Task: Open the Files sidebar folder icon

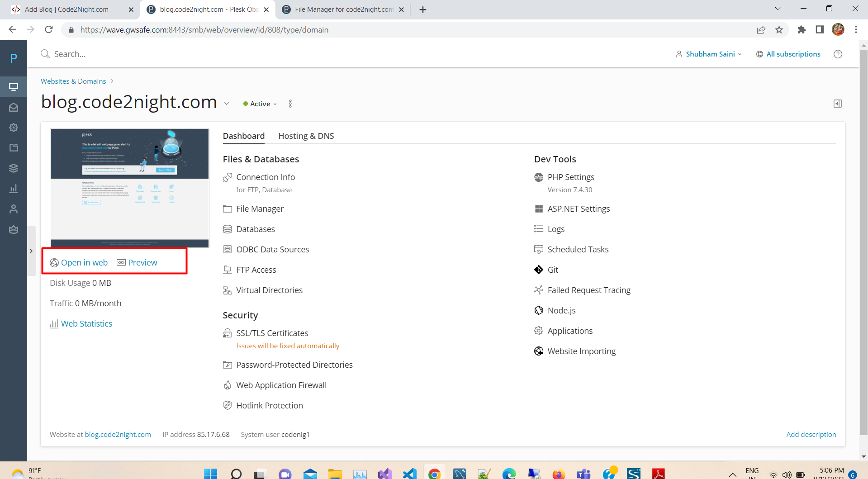Action: pos(14,147)
